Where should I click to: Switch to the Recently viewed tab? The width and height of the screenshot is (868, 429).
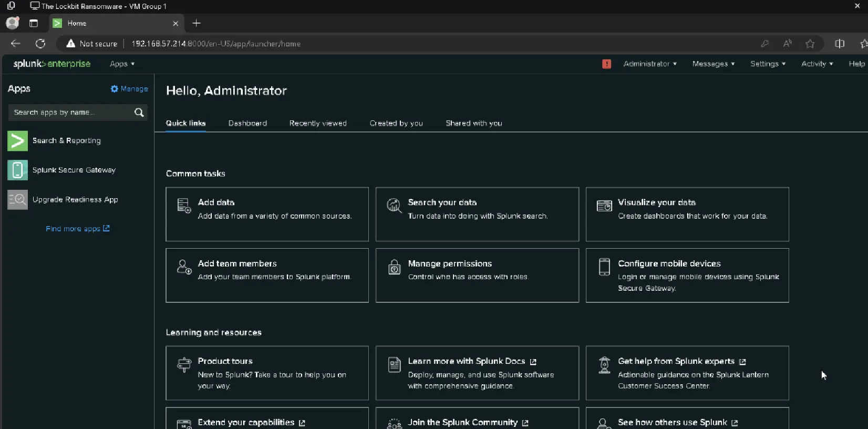(x=318, y=123)
